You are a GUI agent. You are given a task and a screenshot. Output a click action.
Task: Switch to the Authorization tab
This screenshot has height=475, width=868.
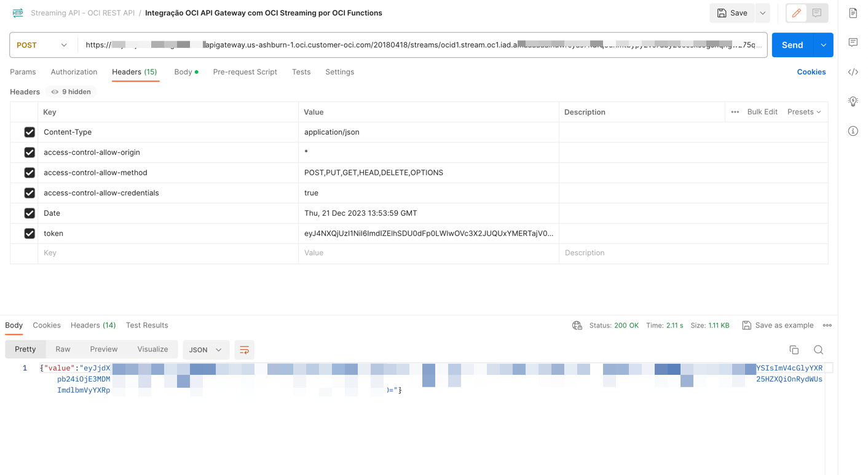(x=74, y=72)
